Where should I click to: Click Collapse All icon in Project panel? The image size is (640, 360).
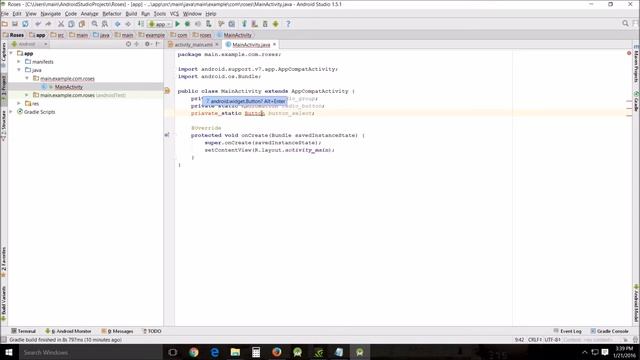pos(137,44)
